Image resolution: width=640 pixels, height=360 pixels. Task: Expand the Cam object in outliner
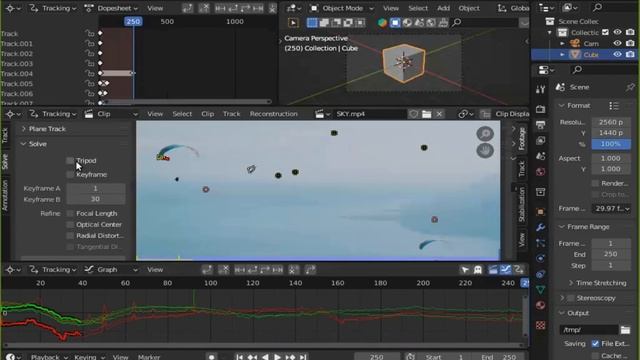562,43
